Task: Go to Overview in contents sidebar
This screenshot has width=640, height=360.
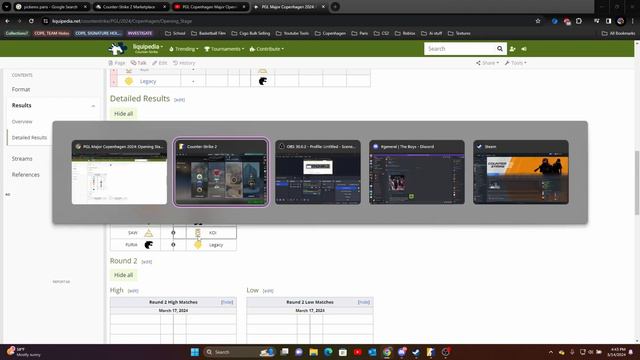Action: pos(22,122)
